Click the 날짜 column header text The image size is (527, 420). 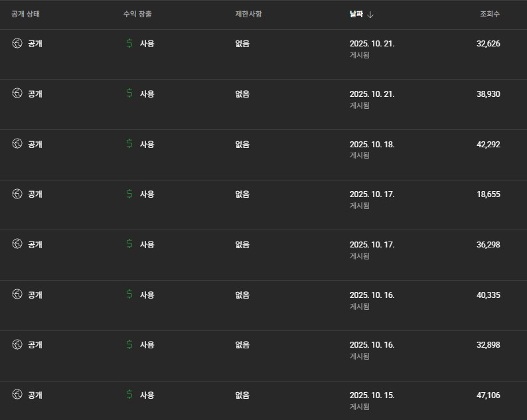356,14
